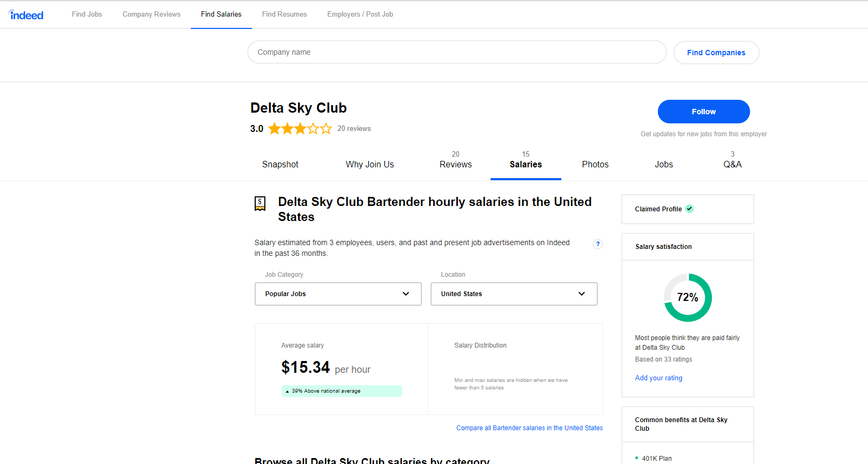Expand the Popular Jobs category dropdown
Screen dimensions: 868x464
(338, 294)
